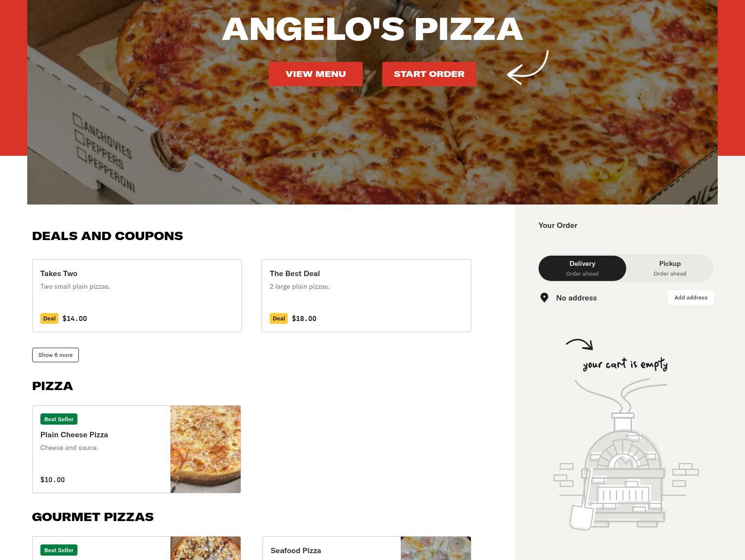
Task: Open the Takes Two deal card
Action: pyautogui.click(x=137, y=296)
